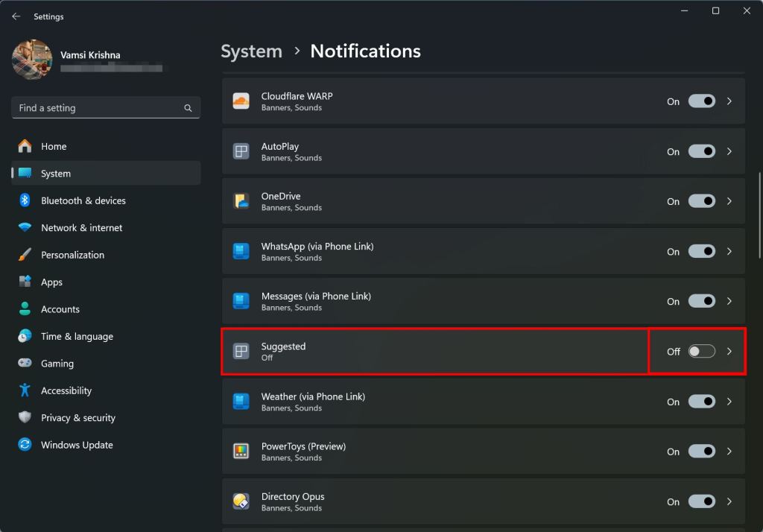Expand AutoPlay notification settings chevron
This screenshot has width=763, height=532.
[x=729, y=151]
